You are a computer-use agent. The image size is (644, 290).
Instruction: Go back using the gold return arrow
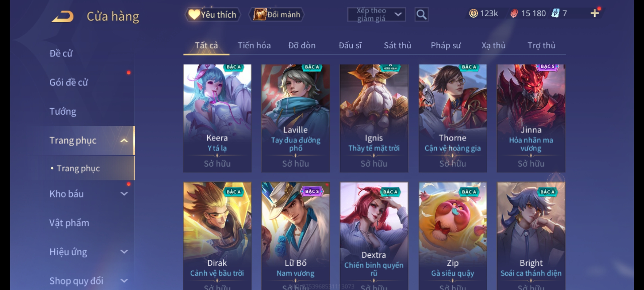63,16
